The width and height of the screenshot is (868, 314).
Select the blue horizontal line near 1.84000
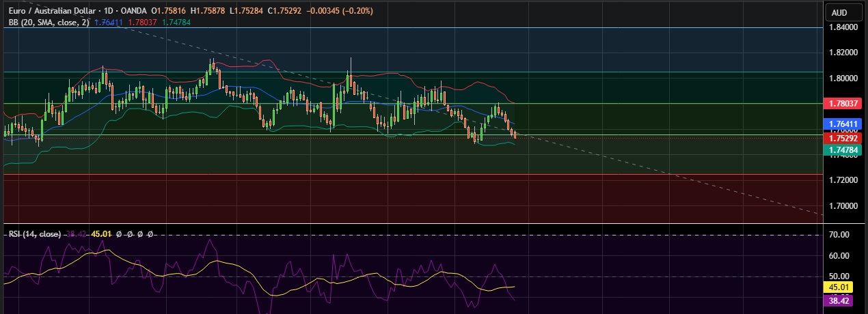pyautogui.click(x=410, y=28)
